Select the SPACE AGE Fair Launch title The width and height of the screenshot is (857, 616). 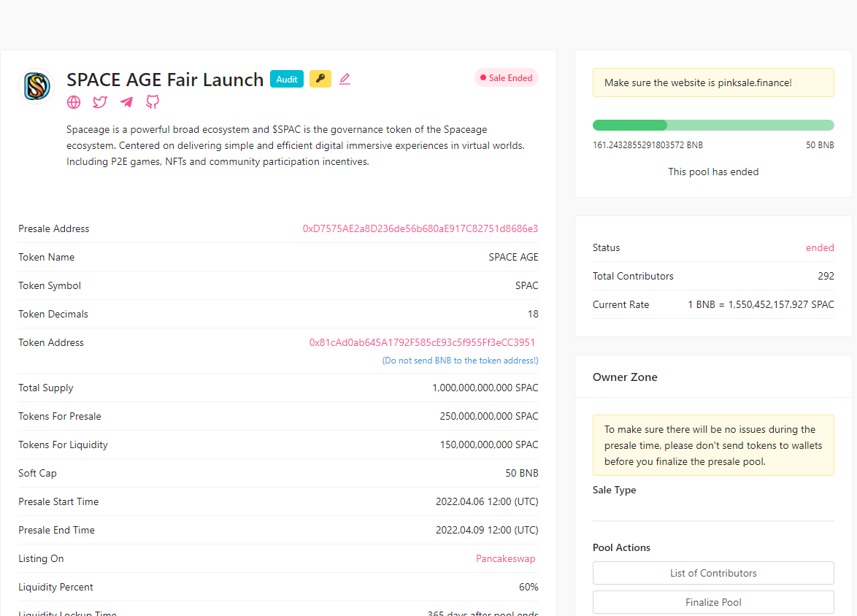(165, 80)
